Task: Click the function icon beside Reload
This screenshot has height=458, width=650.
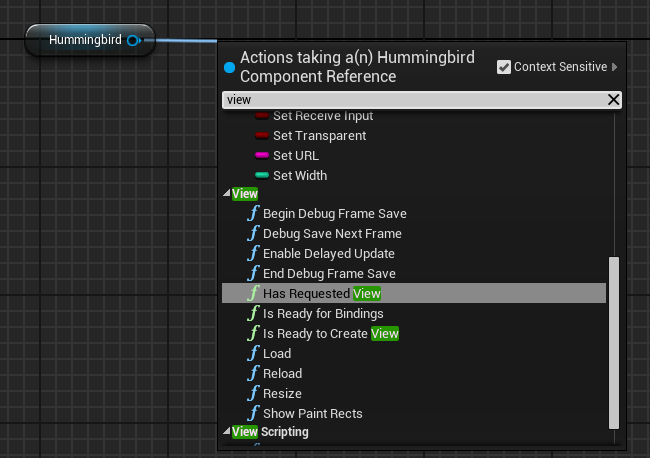Action: [253, 373]
